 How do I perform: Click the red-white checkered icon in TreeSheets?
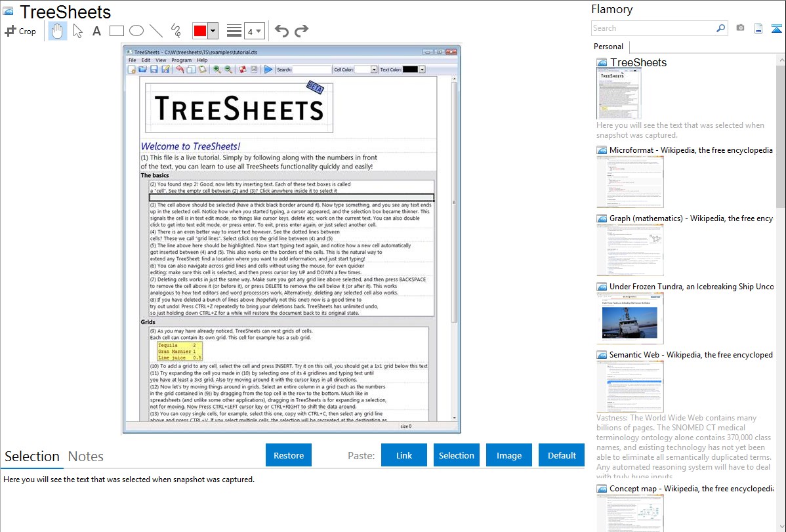[243, 70]
